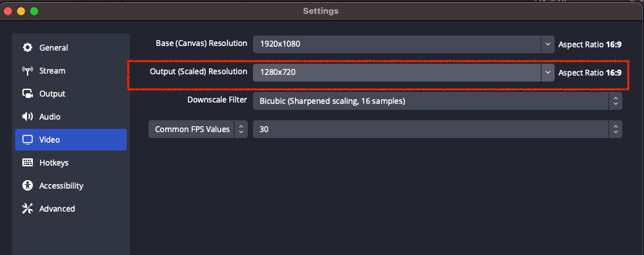The height and width of the screenshot is (255, 644).
Task: Expand Output (Scaled) Resolution dropdown arrow
Action: [x=547, y=72]
